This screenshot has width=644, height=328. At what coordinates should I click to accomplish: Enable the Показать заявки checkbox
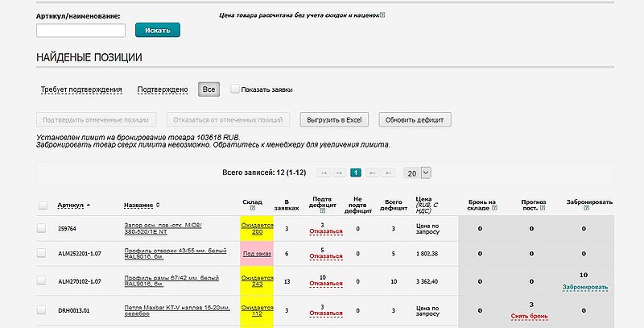pos(235,89)
